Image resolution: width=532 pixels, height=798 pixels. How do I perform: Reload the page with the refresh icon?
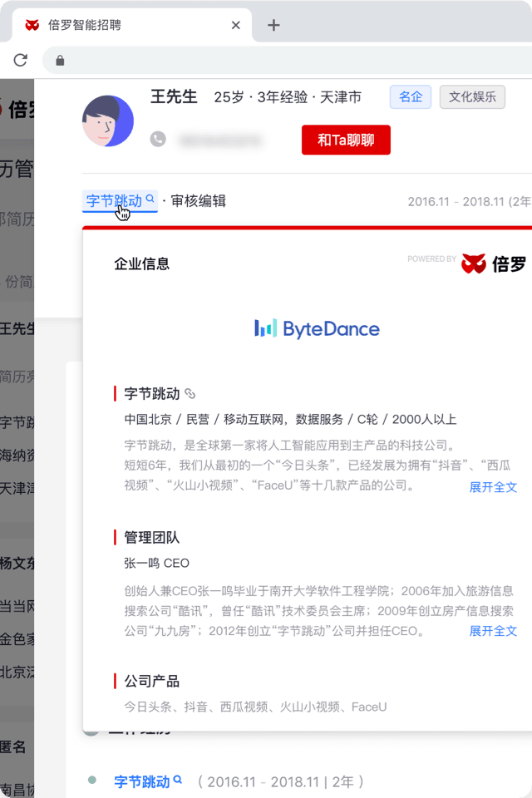20,60
